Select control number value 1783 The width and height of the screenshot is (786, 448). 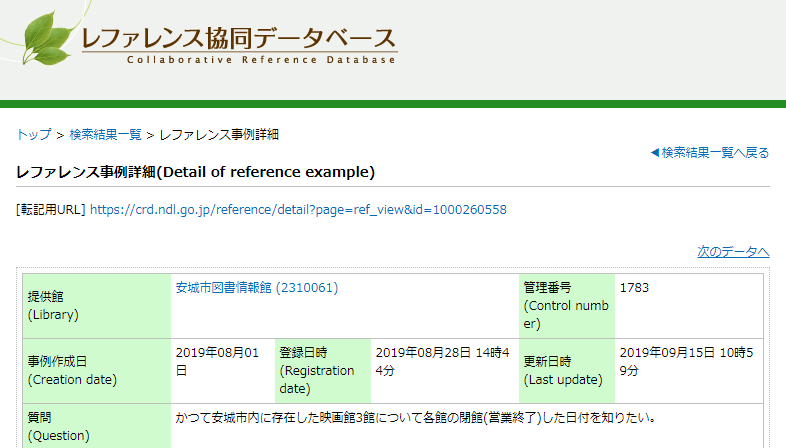[634, 288]
